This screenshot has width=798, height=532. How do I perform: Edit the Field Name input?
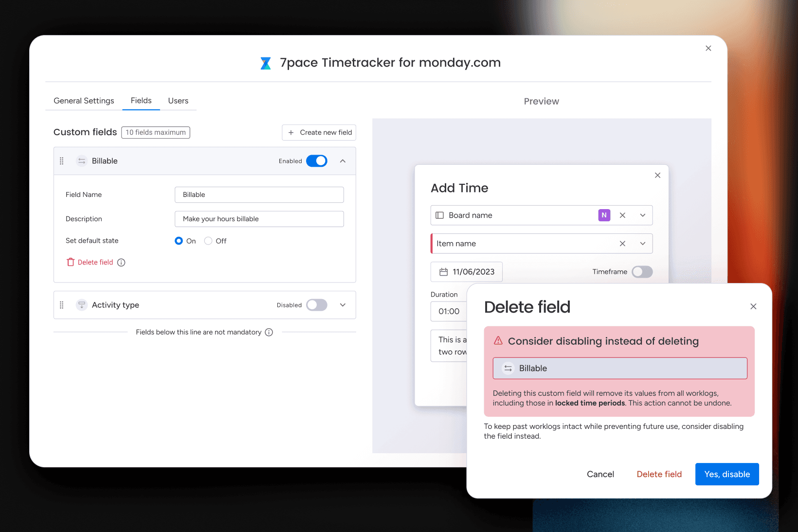(x=259, y=195)
